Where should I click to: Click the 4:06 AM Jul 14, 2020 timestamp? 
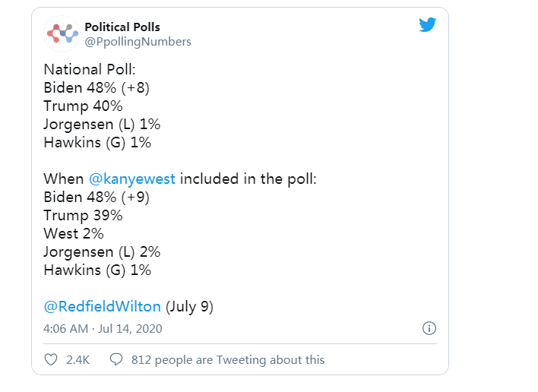click(103, 329)
